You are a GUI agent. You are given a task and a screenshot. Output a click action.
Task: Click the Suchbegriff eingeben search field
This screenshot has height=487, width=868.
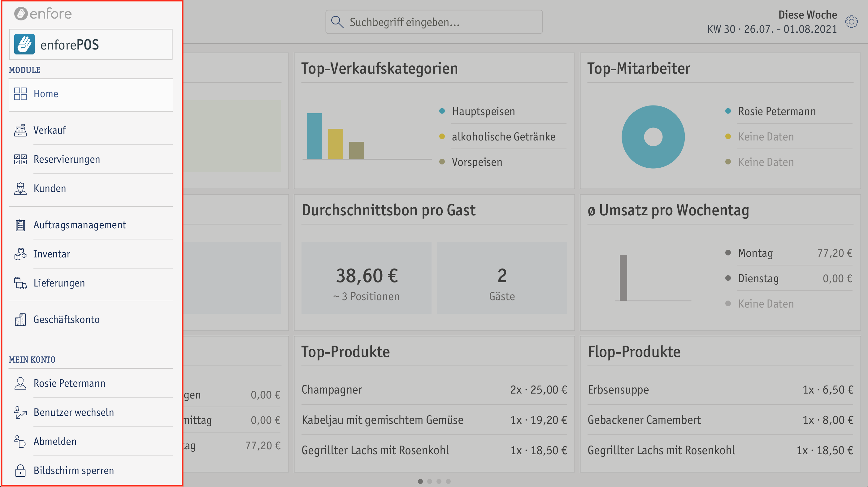coord(434,22)
